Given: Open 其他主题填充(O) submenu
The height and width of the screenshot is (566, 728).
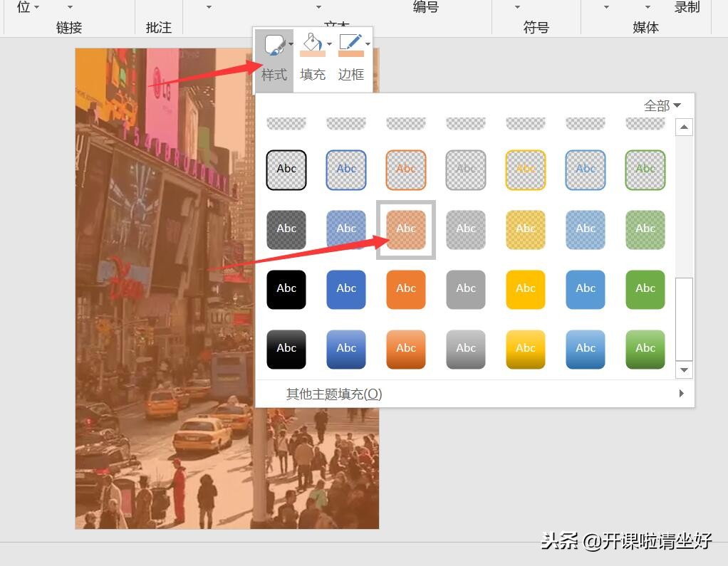Looking at the screenshot, I should coord(474,394).
